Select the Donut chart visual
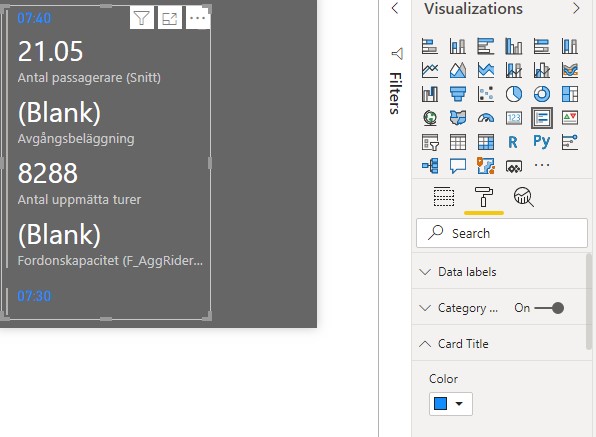Viewport: 596px width, 437px height. [542, 94]
